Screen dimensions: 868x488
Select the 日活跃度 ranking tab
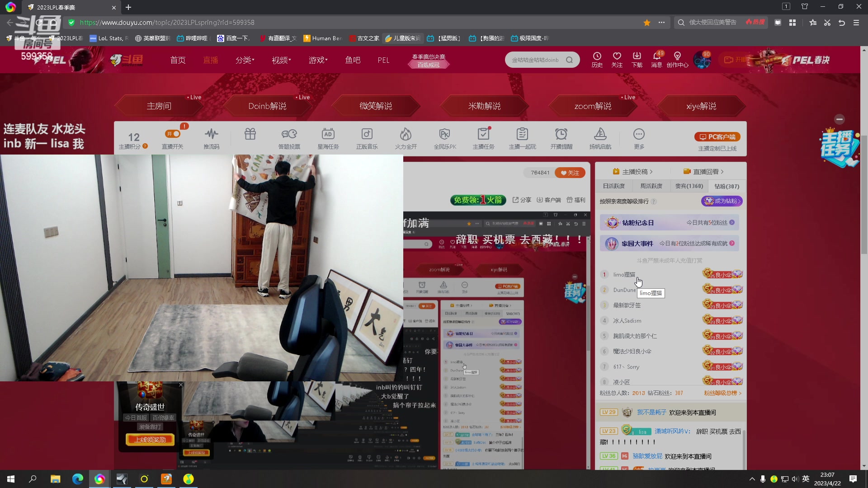point(613,186)
